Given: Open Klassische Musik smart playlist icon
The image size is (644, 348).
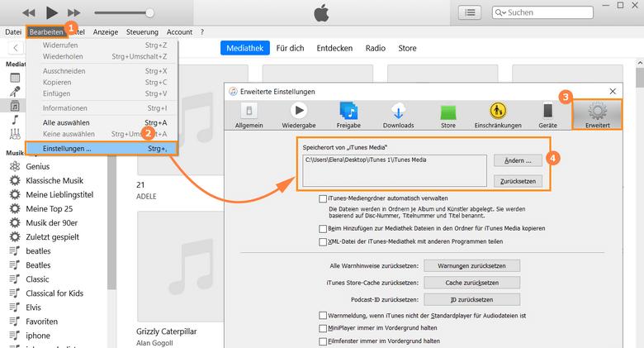Looking at the screenshot, I should point(15,180).
